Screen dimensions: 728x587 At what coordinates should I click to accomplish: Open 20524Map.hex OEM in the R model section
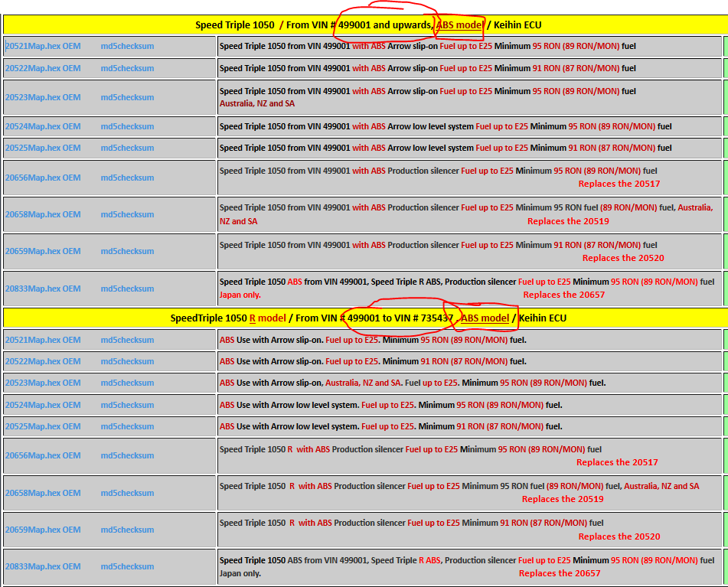click(x=43, y=405)
